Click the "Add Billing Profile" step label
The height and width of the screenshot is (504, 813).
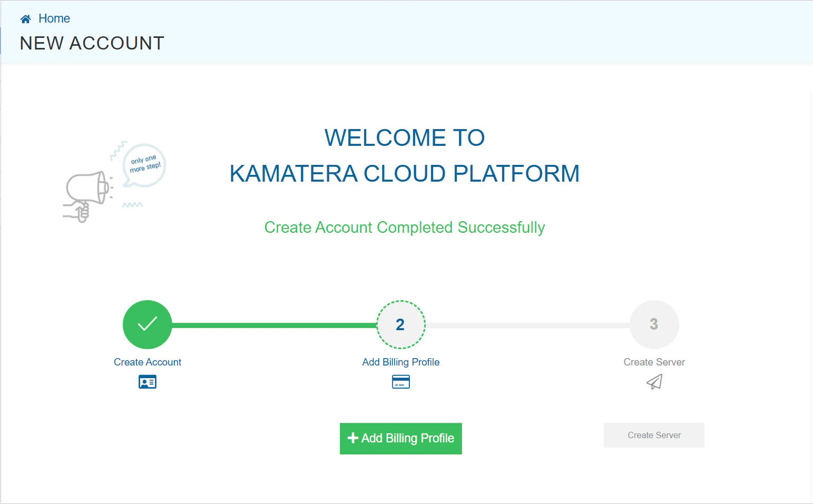coord(401,362)
